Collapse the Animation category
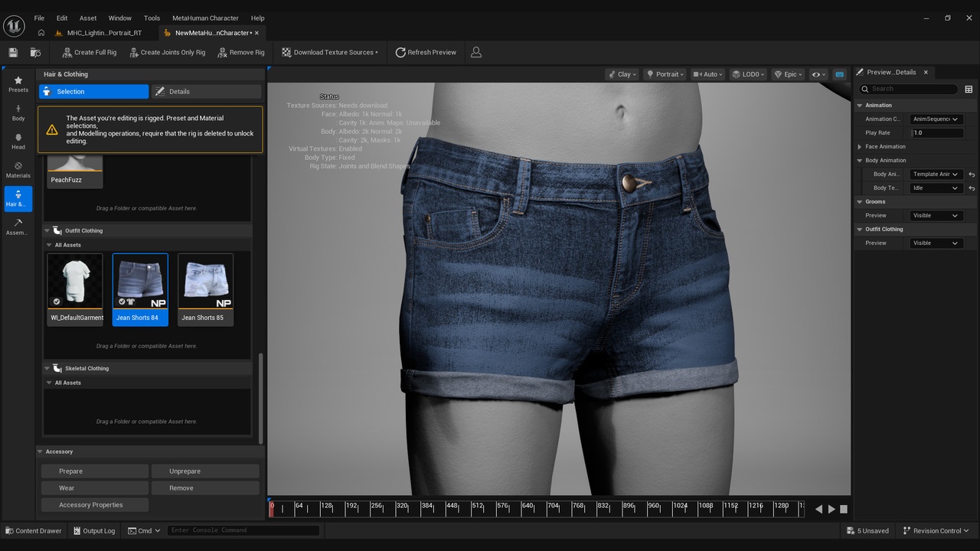This screenshot has height=551, width=980. pos(860,106)
